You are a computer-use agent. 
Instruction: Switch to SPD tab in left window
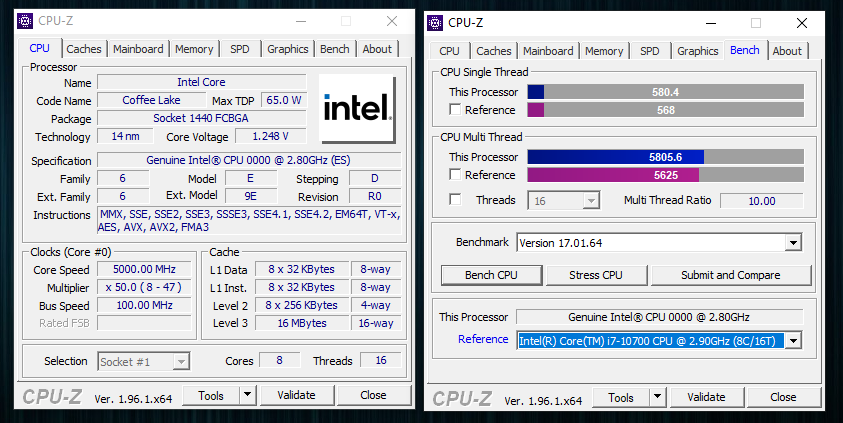240,49
